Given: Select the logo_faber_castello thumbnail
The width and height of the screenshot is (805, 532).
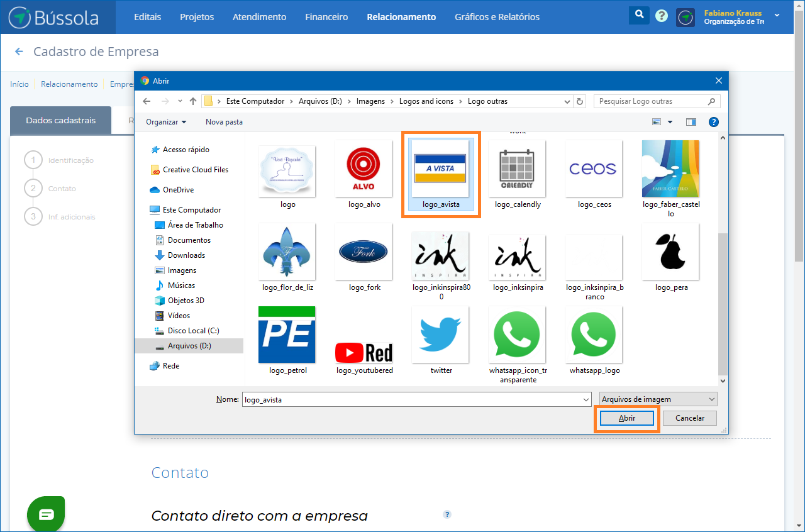Looking at the screenshot, I should 671,169.
